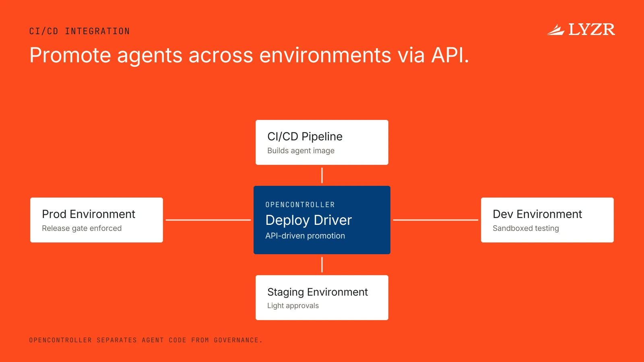Select the Deploy Driver center box
This screenshot has height=362, width=644.
[322, 220]
